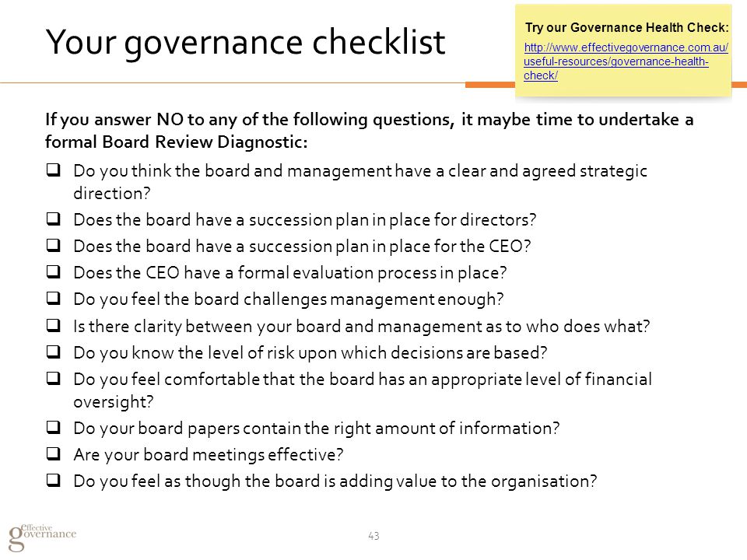Tick the financial oversight question checkbox

(x=54, y=378)
